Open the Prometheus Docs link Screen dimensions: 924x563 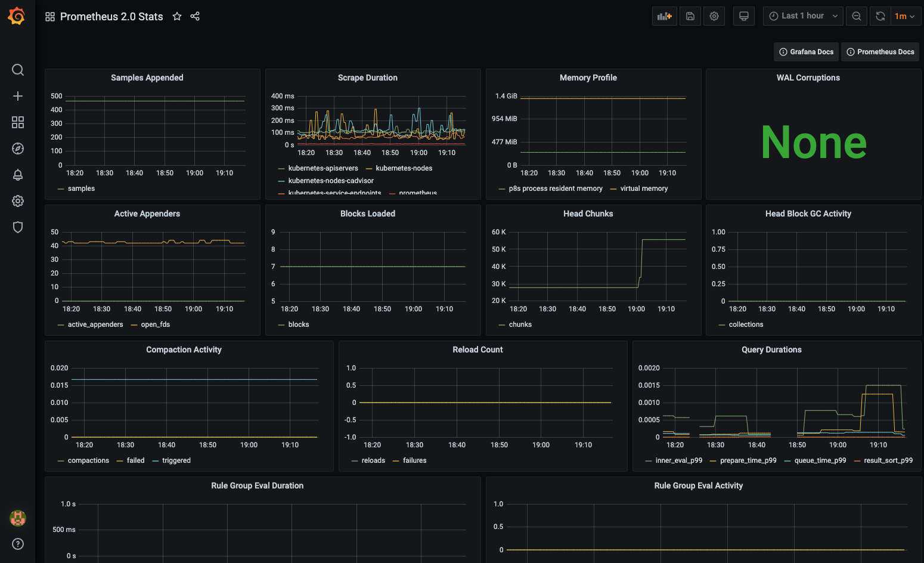coord(880,52)
